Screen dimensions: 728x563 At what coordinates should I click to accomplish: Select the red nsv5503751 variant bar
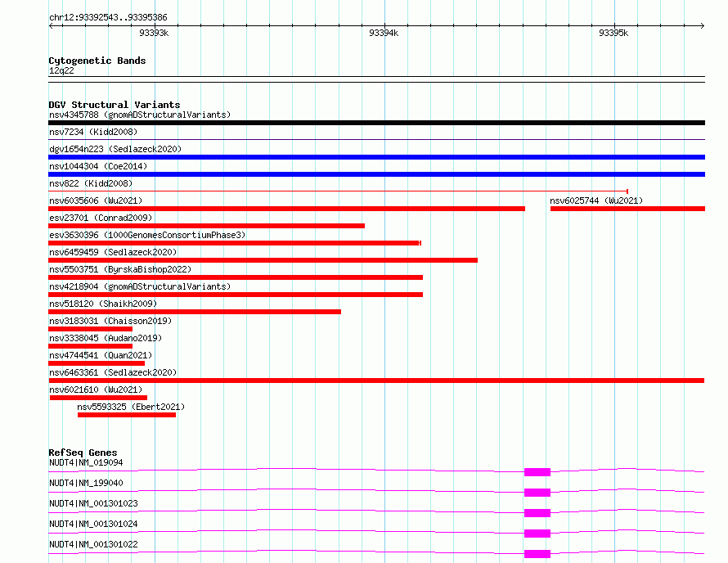[236, 277]
